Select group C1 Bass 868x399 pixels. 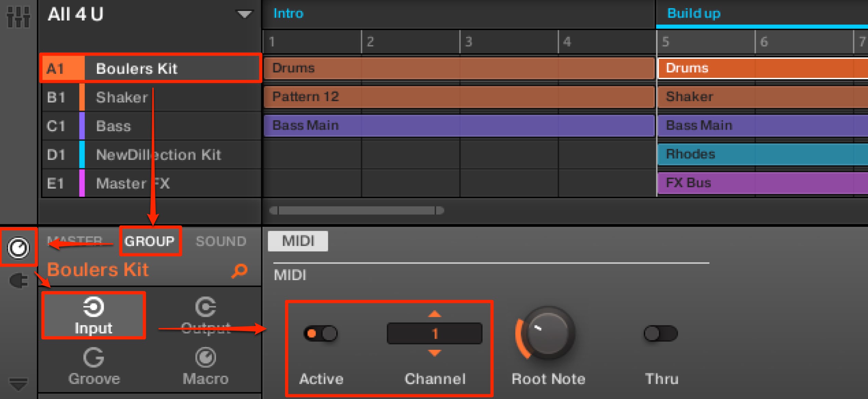click(151, 126)
